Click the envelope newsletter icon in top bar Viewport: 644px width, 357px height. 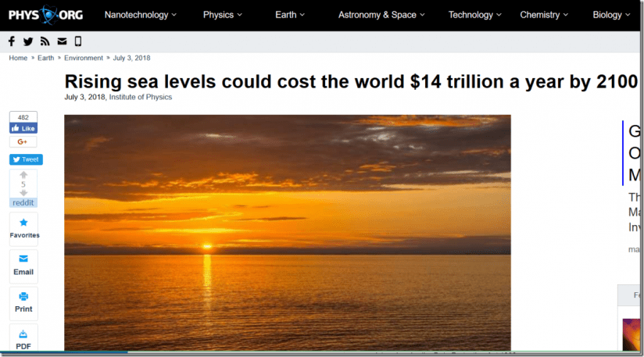[x=62, y=41]
